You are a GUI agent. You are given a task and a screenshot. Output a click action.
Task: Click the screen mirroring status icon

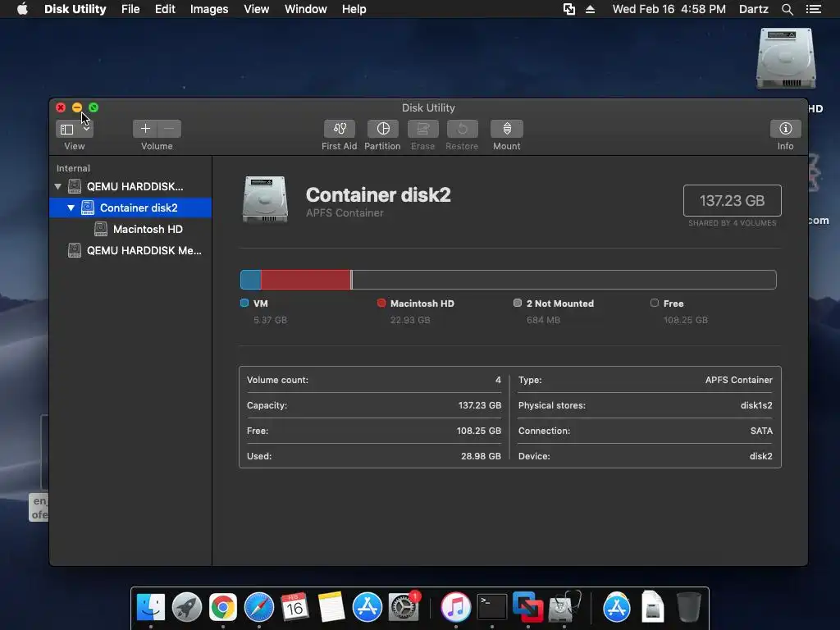(569, 9)
